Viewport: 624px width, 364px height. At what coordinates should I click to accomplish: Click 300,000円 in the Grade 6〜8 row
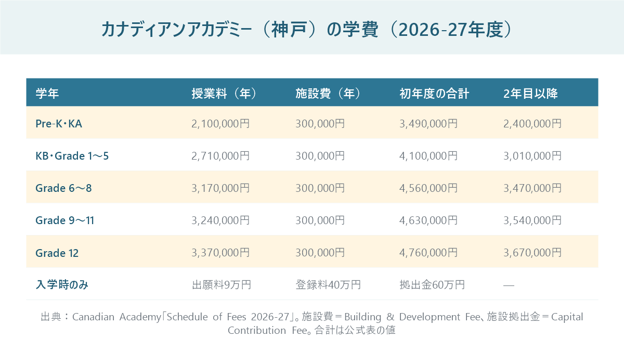pyautogui.click(x=320, y=188)
